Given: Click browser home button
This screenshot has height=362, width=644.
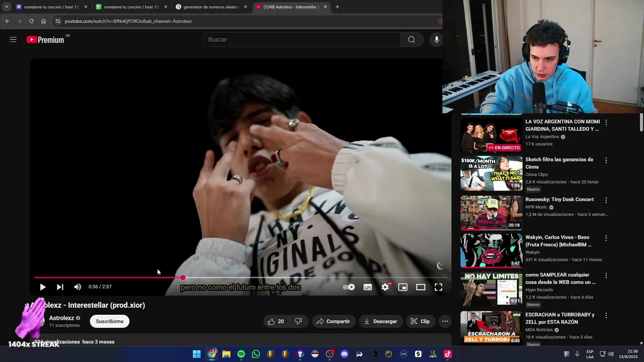Looking at the screenshot, I should coord(43,21).
